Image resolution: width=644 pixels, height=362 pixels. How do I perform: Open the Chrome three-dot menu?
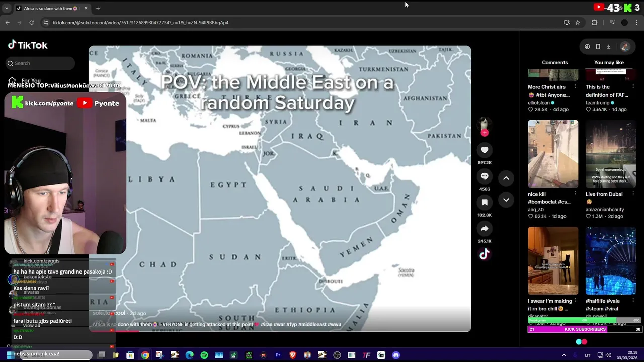(x=637, y=22)
